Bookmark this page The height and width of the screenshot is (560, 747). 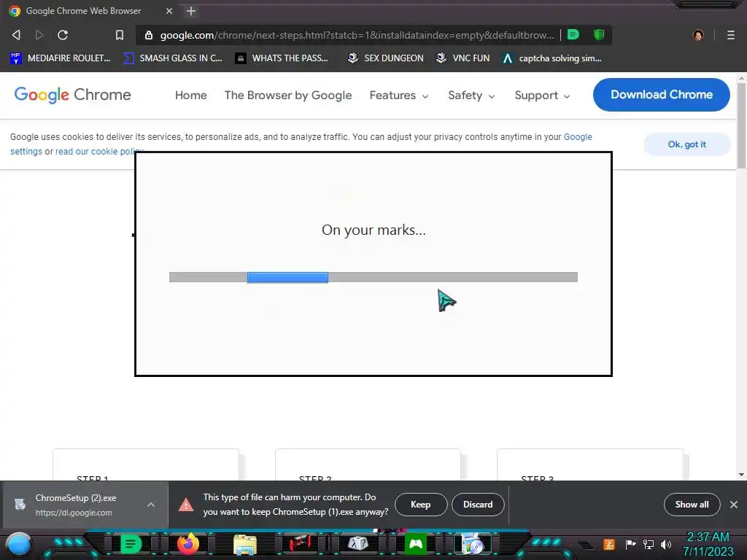[x=120, y=35]
